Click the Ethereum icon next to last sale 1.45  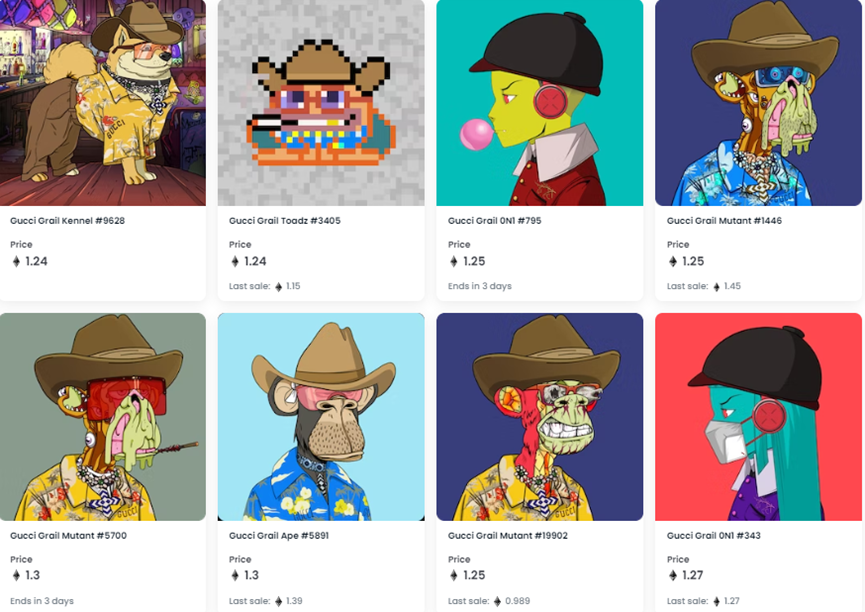pos(717,287)
